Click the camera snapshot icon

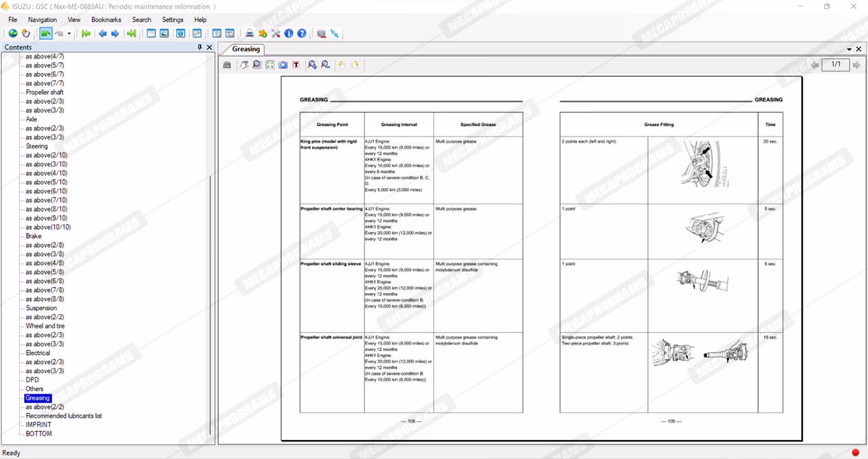point(283,65)
